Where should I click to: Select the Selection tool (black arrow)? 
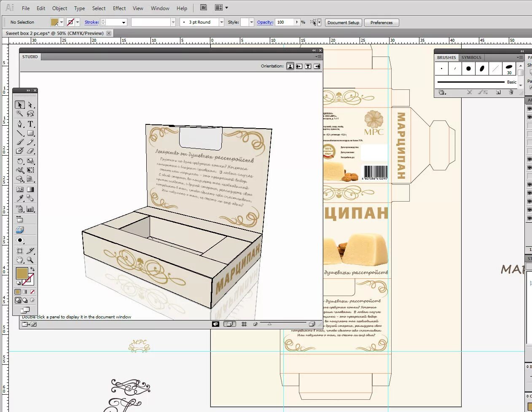[x=20, y=105]
